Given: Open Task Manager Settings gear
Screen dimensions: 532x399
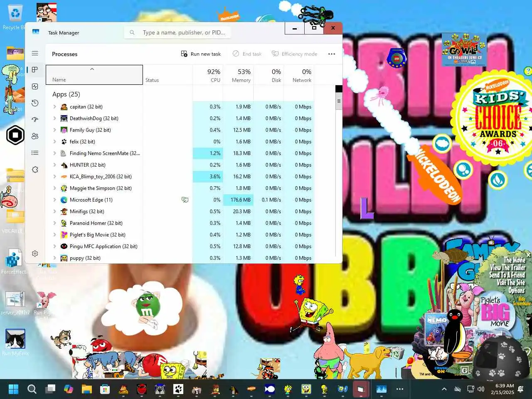Looking at the screenshot, I should click(x=35, y=254).
